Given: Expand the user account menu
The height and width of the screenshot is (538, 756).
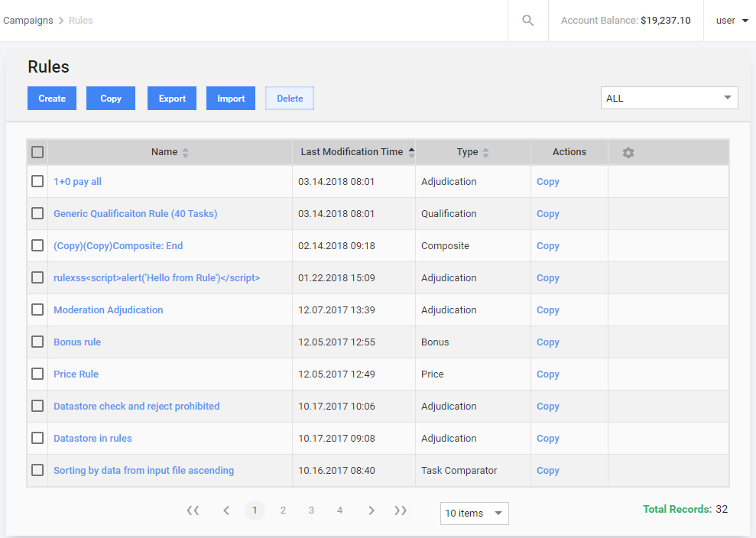Looking at the screenshot, I should click(x=732, y=21).
